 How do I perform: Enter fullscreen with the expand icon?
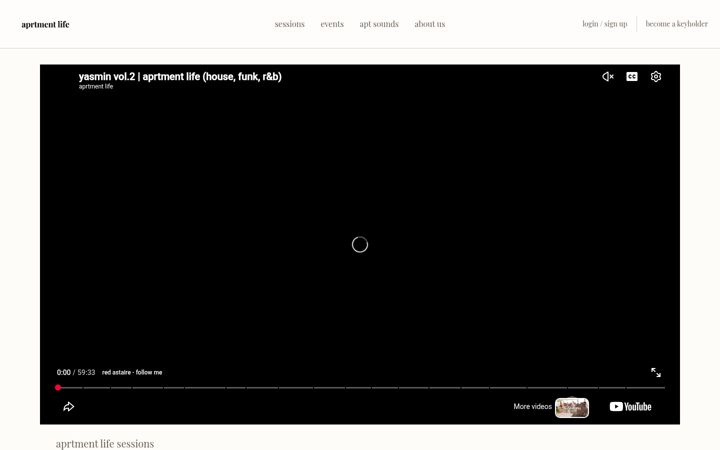pos(656,372)
